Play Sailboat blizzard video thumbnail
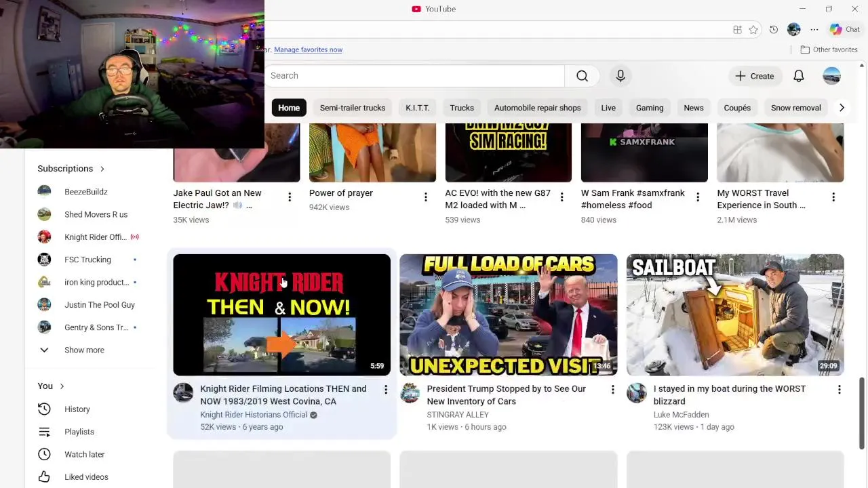 pos(735,315)
